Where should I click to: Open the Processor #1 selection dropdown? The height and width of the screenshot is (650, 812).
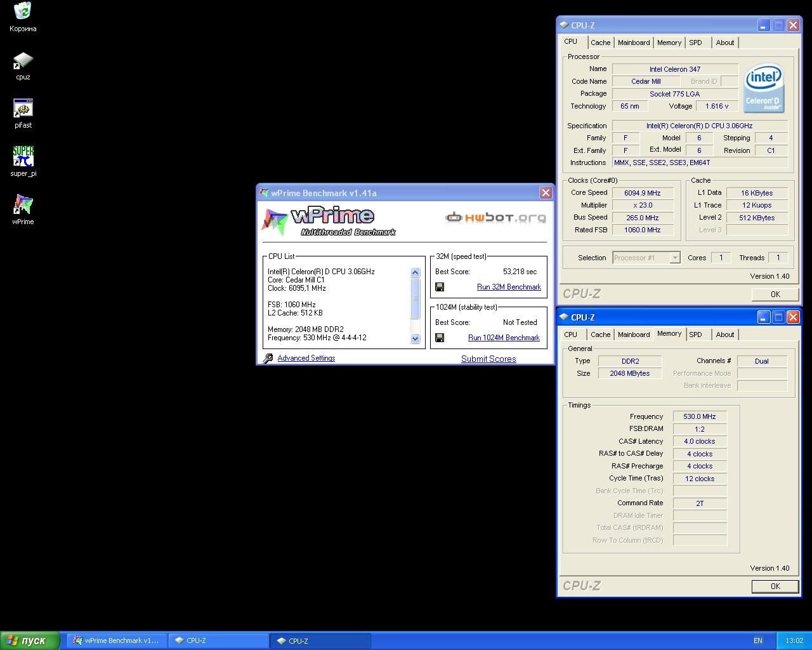[675, 258]
